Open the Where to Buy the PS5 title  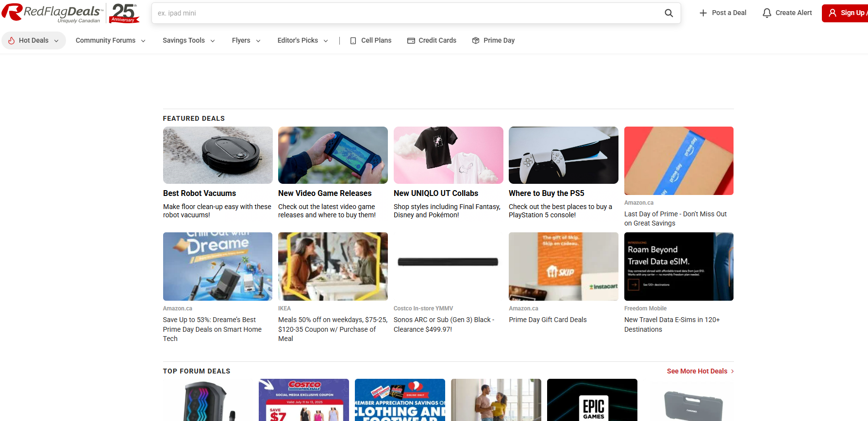(x=547, y=193)
